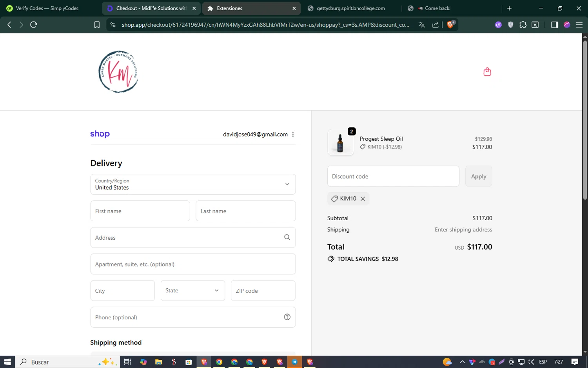Screen dimensions: 588x368
Task: Click the Apartment, suite field
Action: 193,264
